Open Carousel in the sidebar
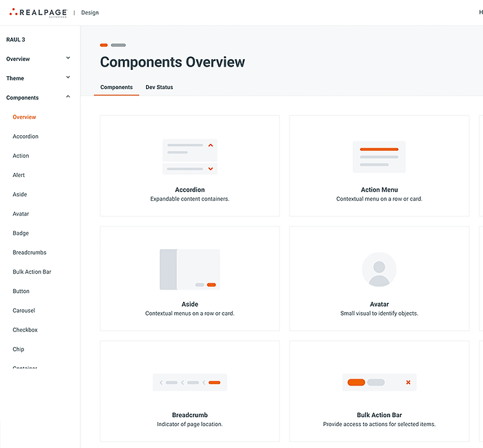This screenshot has width=483, height=448. pos(24,311)
